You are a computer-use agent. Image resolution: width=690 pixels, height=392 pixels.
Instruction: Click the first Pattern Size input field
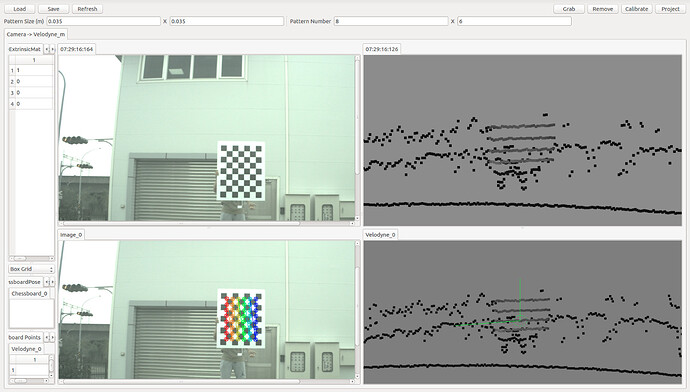point(103,21)
